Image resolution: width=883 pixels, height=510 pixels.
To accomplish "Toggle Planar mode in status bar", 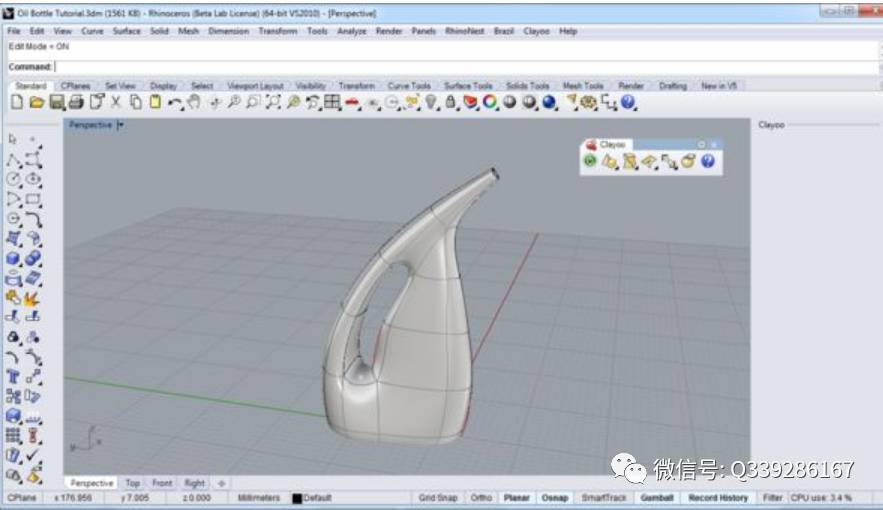I will click(516, 498).
